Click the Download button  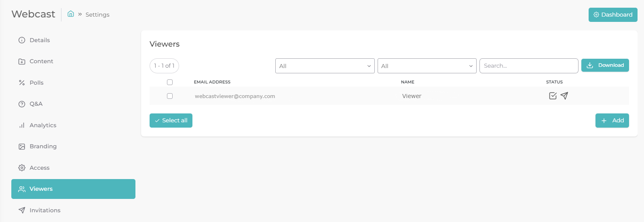click(605, 65)
